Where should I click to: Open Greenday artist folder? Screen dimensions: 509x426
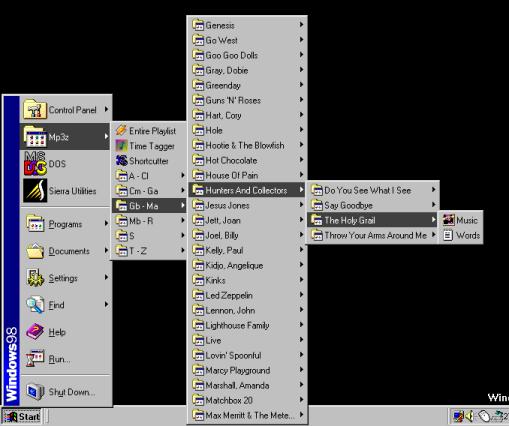click(x=247, y=85)
